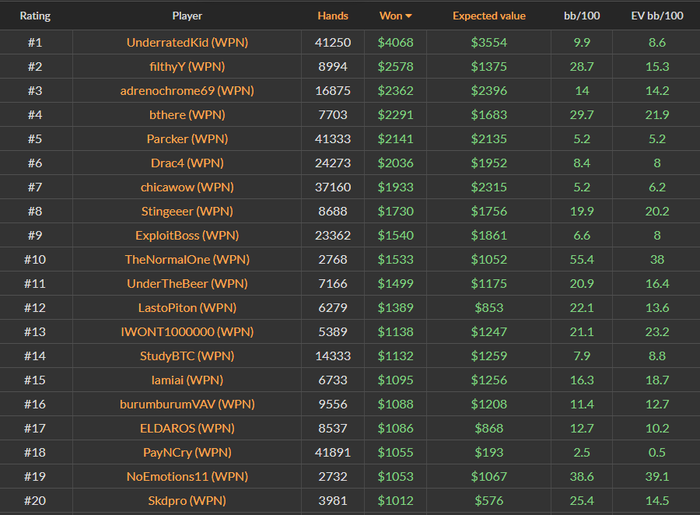700x515 pixels.
Task: Click Drac4 (WPN) player link
Action: pos(187,163)
